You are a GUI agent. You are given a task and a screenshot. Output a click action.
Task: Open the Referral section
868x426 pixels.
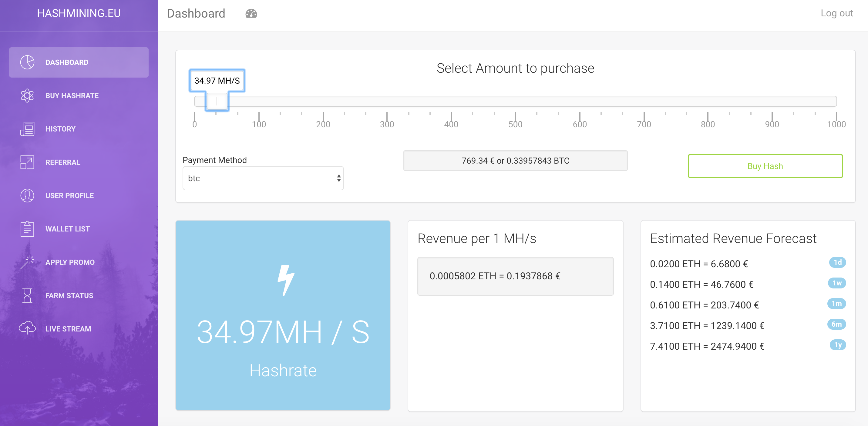coord(79,162)
